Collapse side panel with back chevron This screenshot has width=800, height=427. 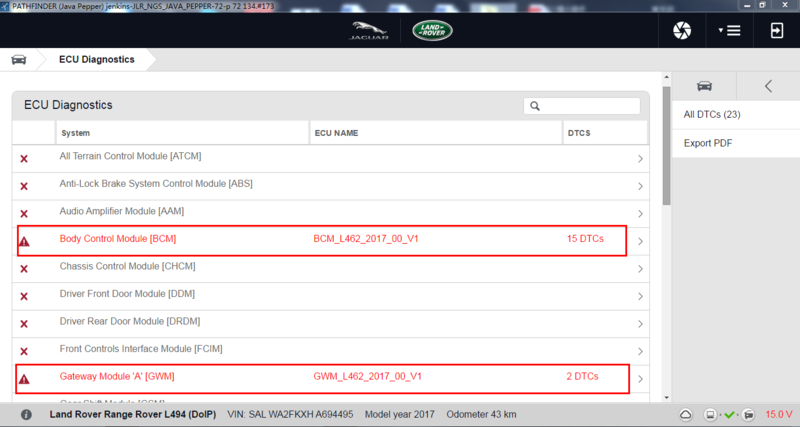pos(768,86)
